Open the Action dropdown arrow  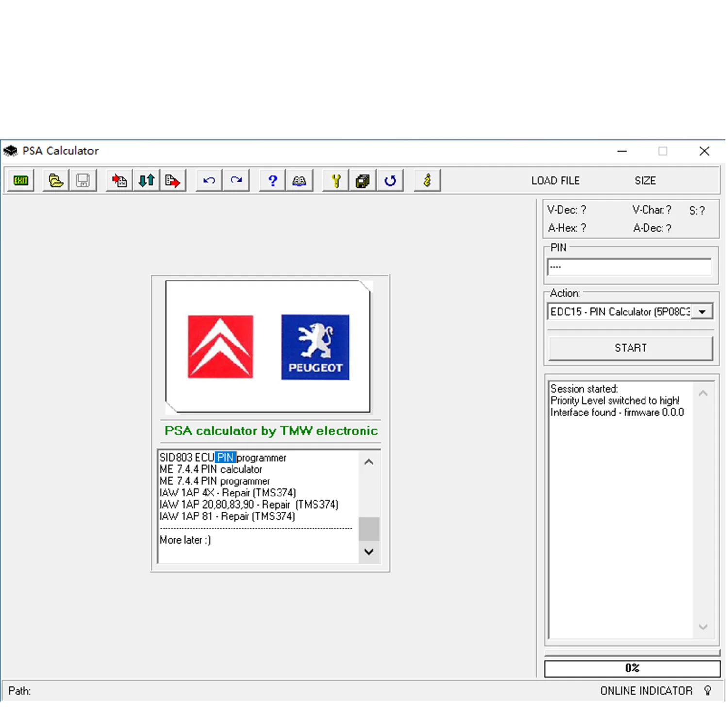[x=702, y=312]
